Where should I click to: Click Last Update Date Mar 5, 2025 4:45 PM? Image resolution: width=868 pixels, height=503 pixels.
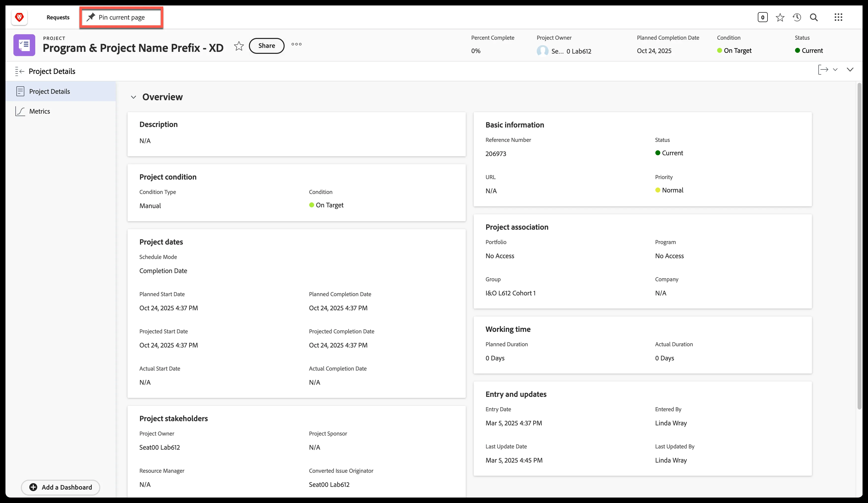point(514,460)
